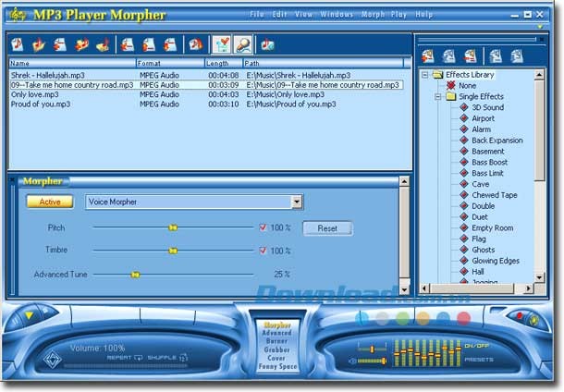Select the 3D Sound effect
The height and width of the screenshot is (392, 564).
pos(487,107)
